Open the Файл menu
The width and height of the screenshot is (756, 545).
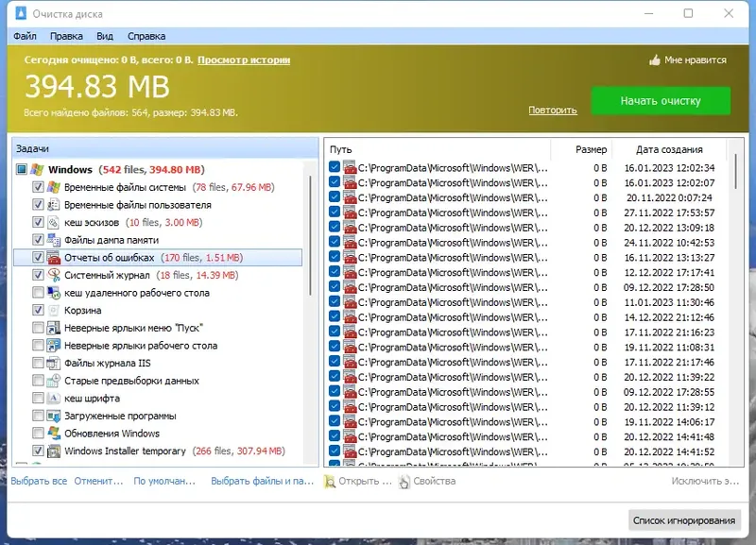26,36
